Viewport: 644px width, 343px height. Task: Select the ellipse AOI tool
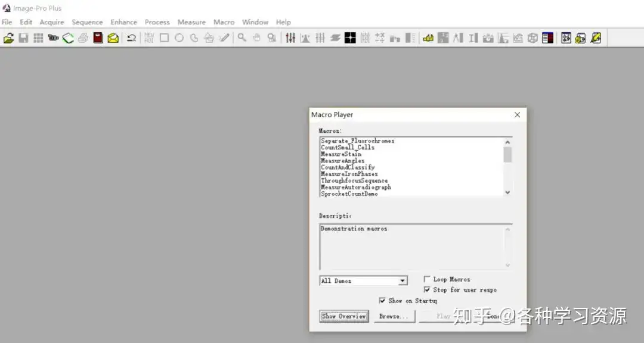[x=179, y=38]
